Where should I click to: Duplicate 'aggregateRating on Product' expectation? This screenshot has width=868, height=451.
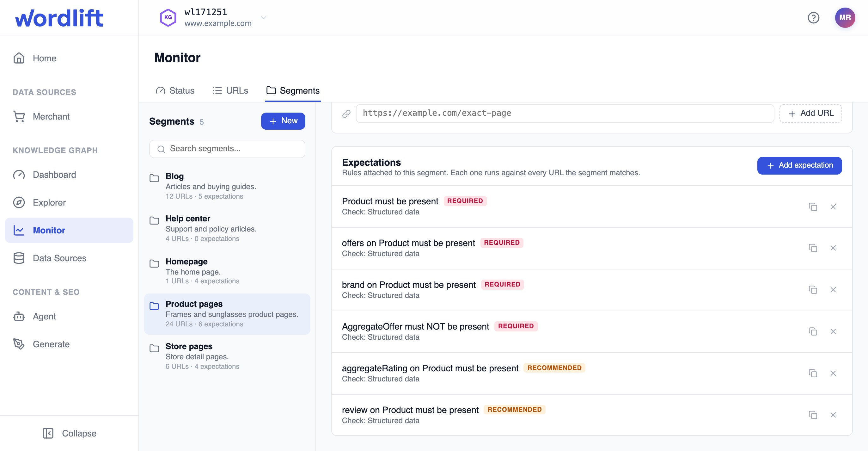pyautogui.click(x=813, y=374)
